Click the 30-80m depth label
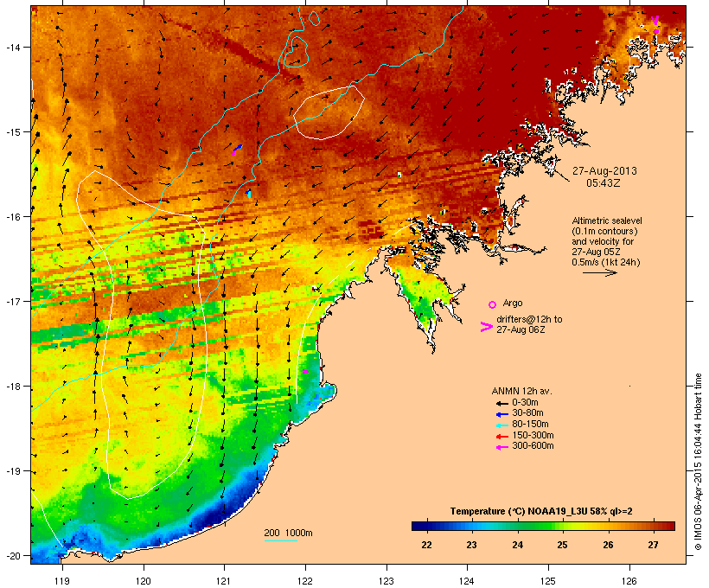Viewport: 709px width, 588px height. pos(527,413)
